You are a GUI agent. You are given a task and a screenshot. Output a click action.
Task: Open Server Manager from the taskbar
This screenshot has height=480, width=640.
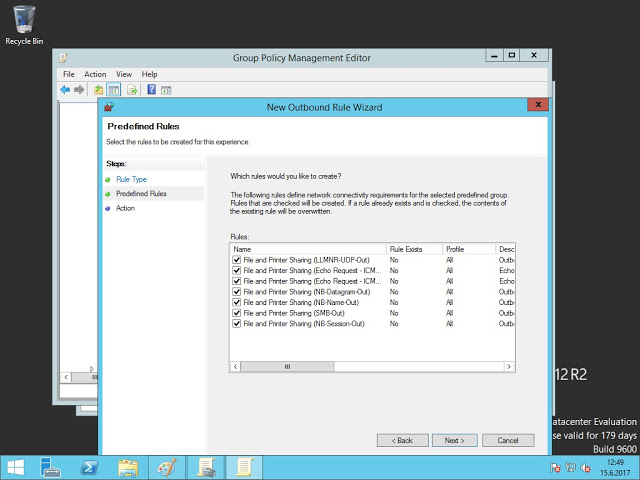pos(52,466)
